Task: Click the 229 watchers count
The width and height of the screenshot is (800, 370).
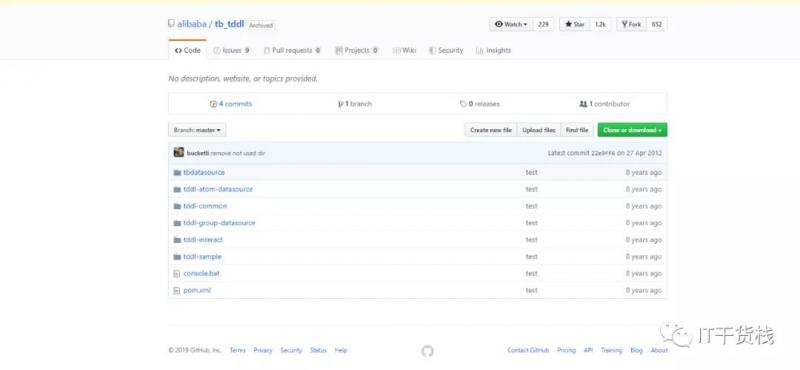Action: tap(543, 24)
